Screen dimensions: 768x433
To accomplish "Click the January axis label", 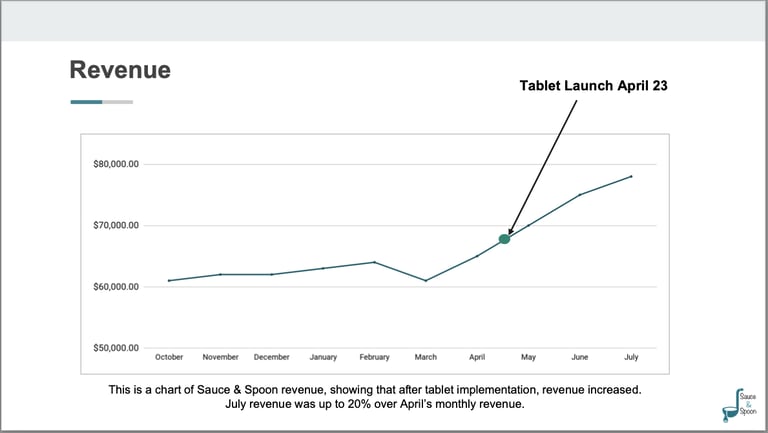I will point(323,357).
